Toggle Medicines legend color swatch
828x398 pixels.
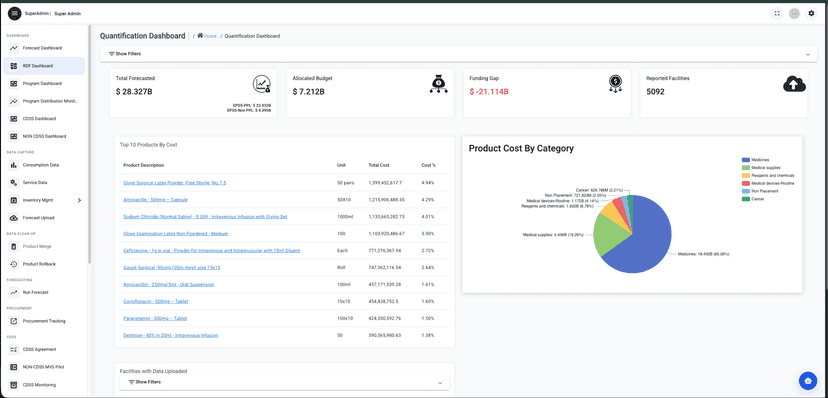[x=746, y=159]
